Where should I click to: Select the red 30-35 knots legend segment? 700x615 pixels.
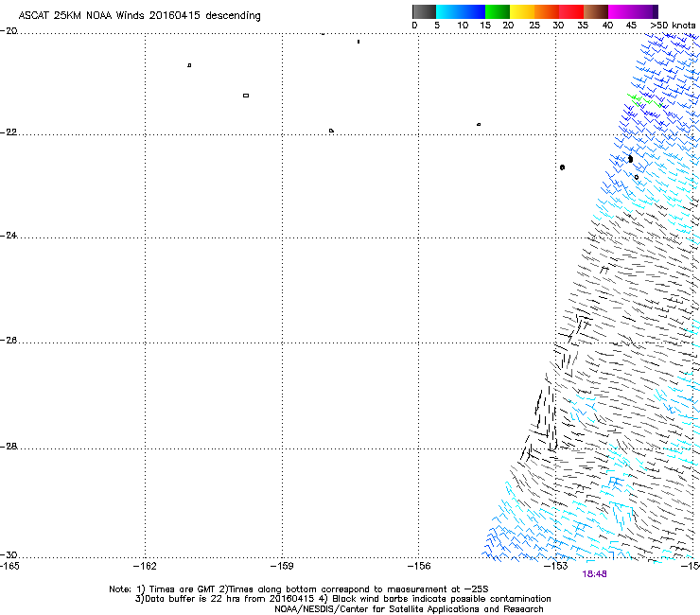coord(571,11)
